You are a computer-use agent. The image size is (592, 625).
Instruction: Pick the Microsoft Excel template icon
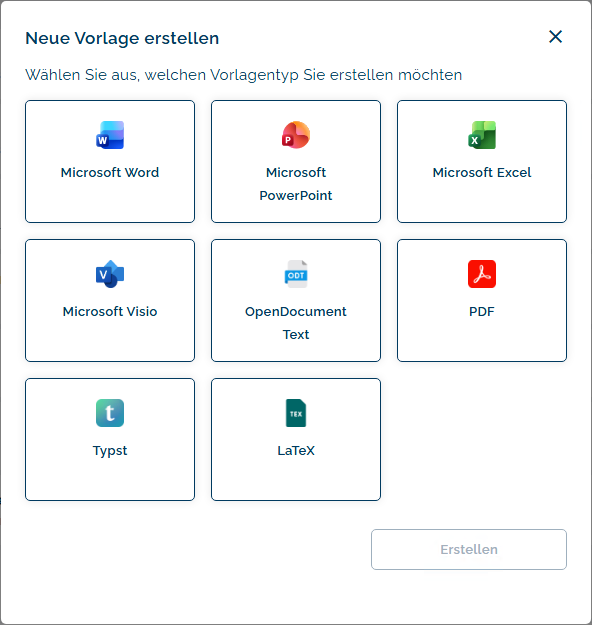[x=482, y=135]
